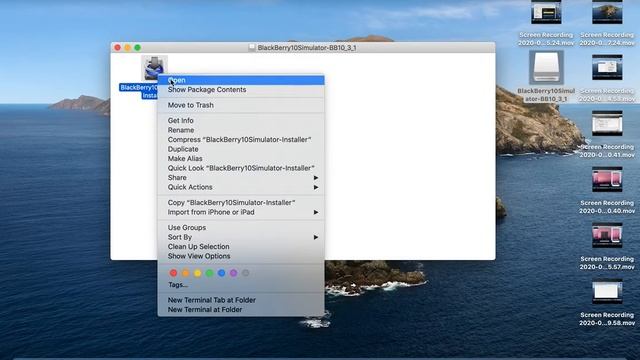Choose Move to Trash
Screen dimensions: 640x360
coord(241,105)
